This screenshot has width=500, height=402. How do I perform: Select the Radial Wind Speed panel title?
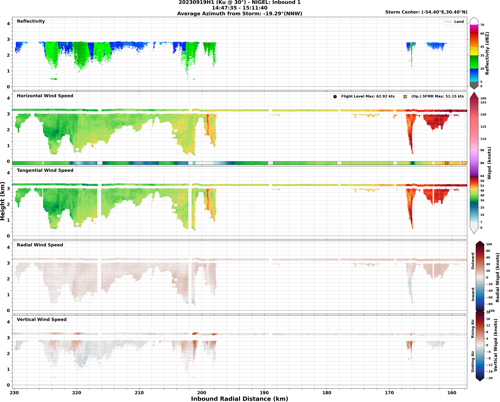[40, 245]
